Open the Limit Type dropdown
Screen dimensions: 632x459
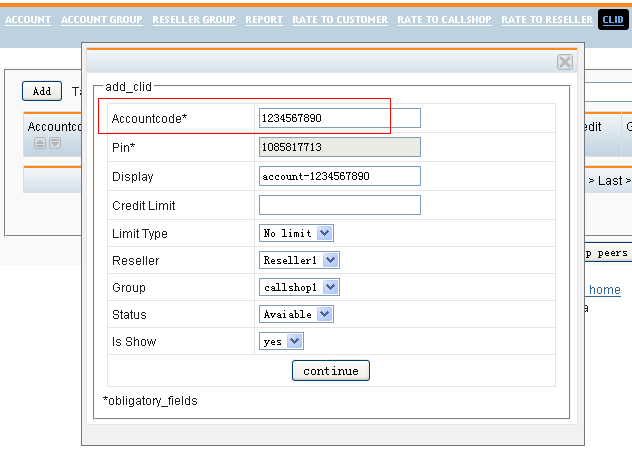coord(295,233)
